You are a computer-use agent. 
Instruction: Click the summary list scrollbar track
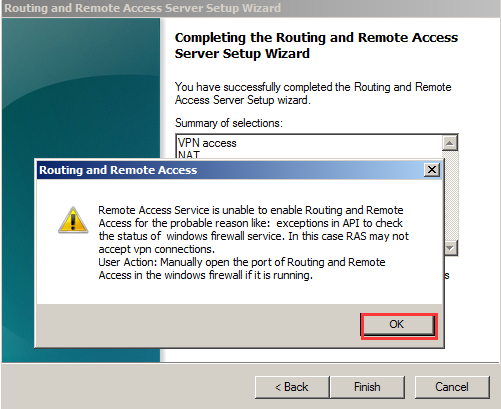(452, 197)
